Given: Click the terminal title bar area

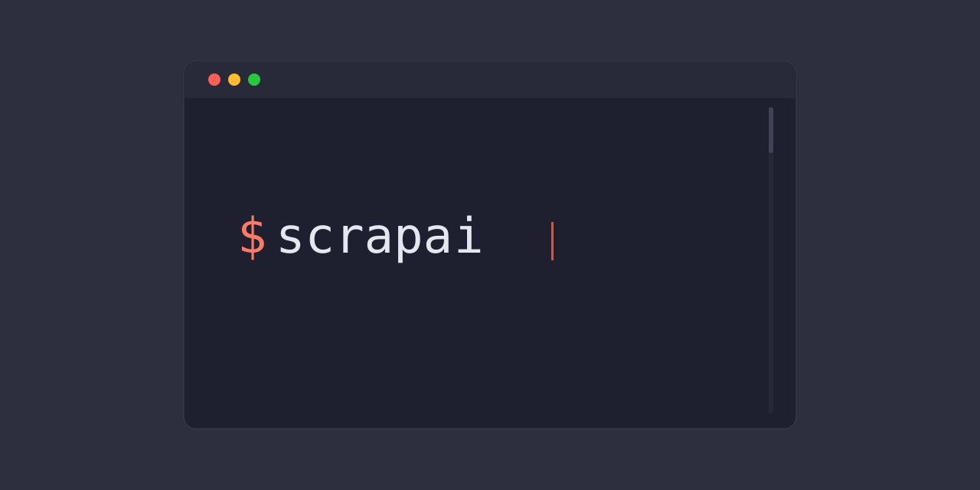Looking at the screenshot, I should click(x=490, y=79).
